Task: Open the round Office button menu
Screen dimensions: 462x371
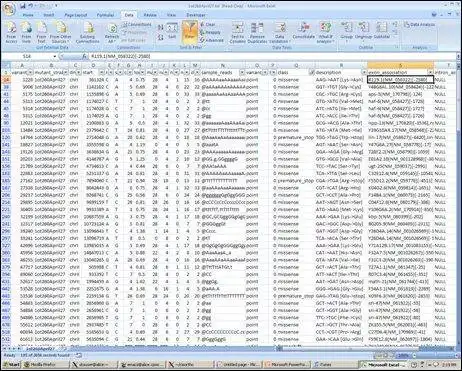Action: click(9, 9)
